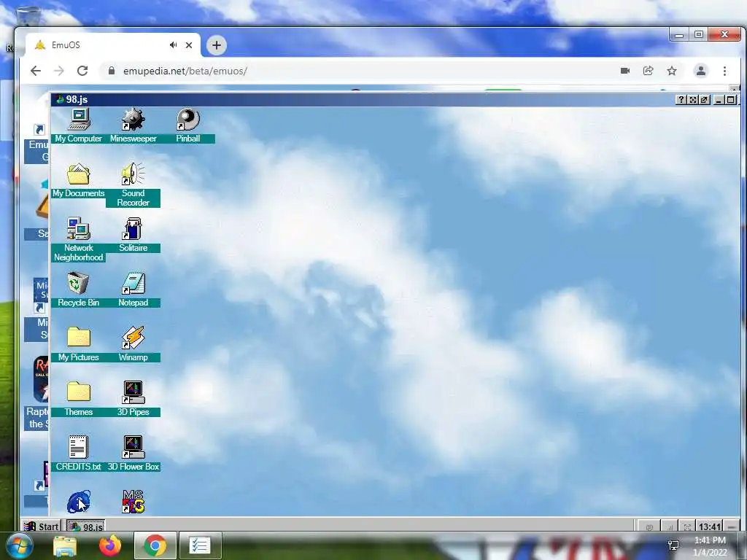Select the 98.js taskbar button
Screen dimensions: 747x560
click(86, 526)
